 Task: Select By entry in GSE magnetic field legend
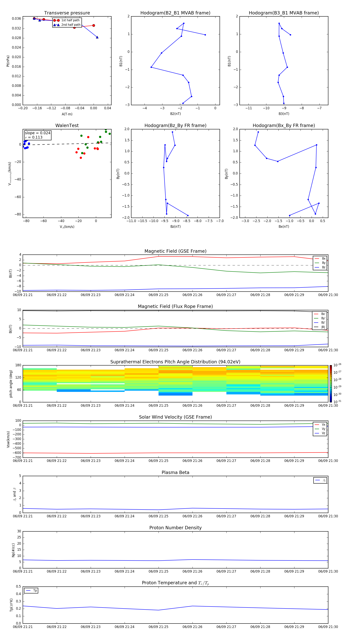tap(320, 263)
